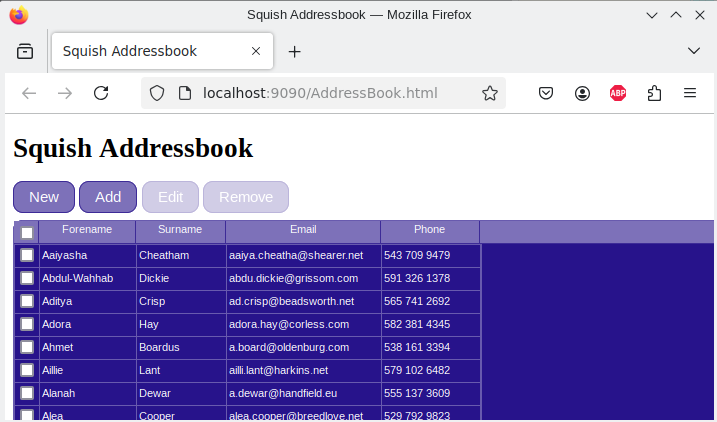Select phone 543 709 9479
Screen dimensions: 717x422
click(431, 256)
